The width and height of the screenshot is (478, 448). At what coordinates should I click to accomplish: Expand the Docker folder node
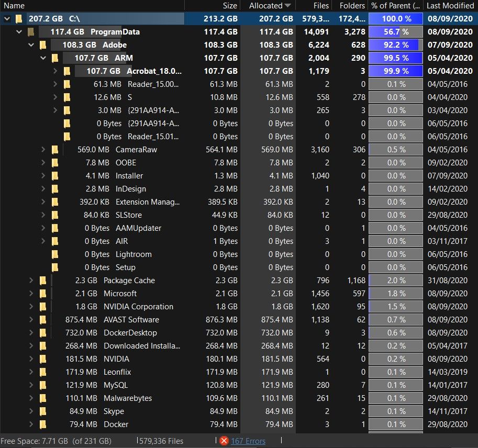coord(31,424)
